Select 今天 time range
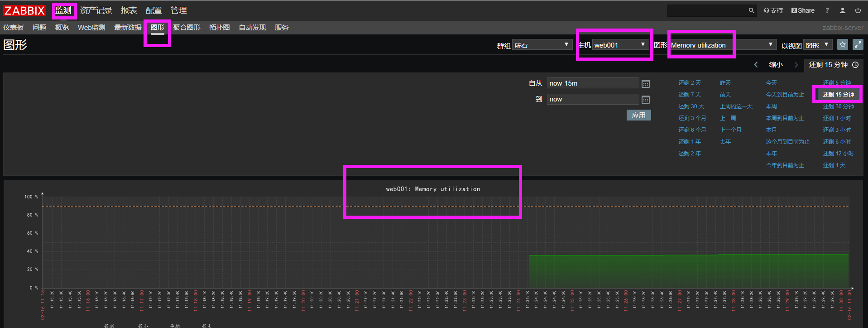This screenshot has height=328, width=868. click(772, 83)
